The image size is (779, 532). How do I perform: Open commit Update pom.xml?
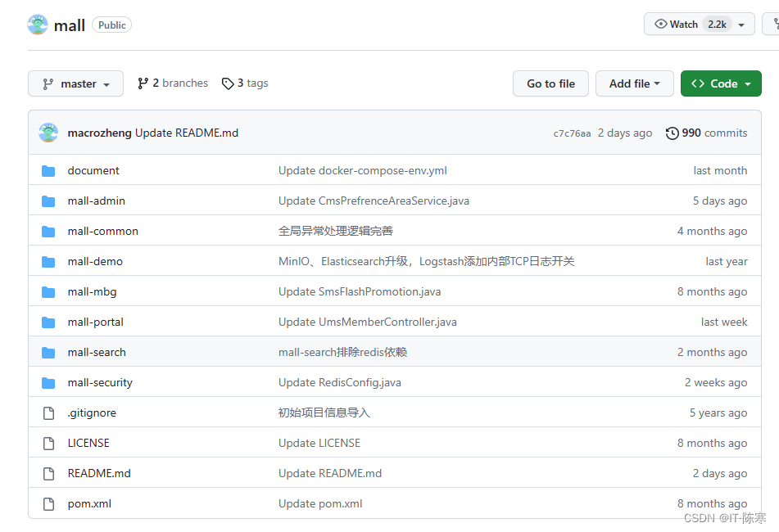coord(320,503)
